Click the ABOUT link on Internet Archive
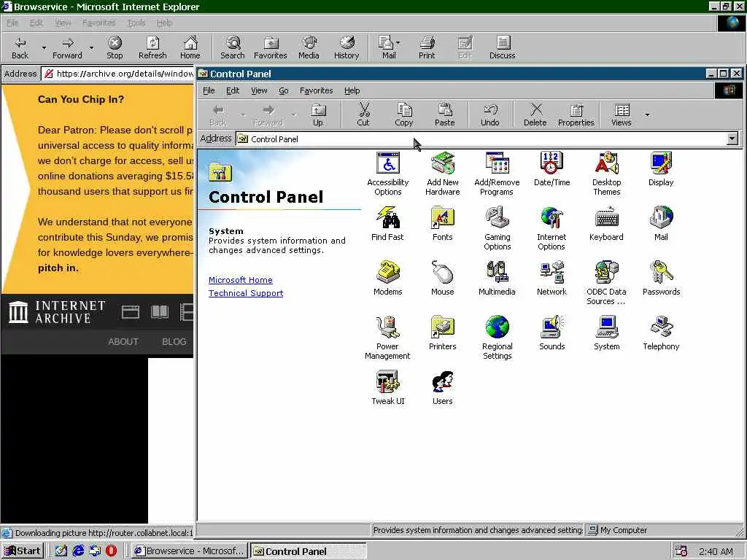Image resolution: width=747 pixels, height=560 pixels. tap(123, 342)
